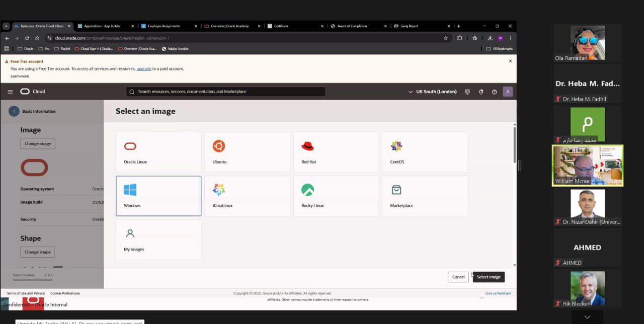Click the Select image button
This screenshot has height=324, width=644.
[x=489, y=277]
